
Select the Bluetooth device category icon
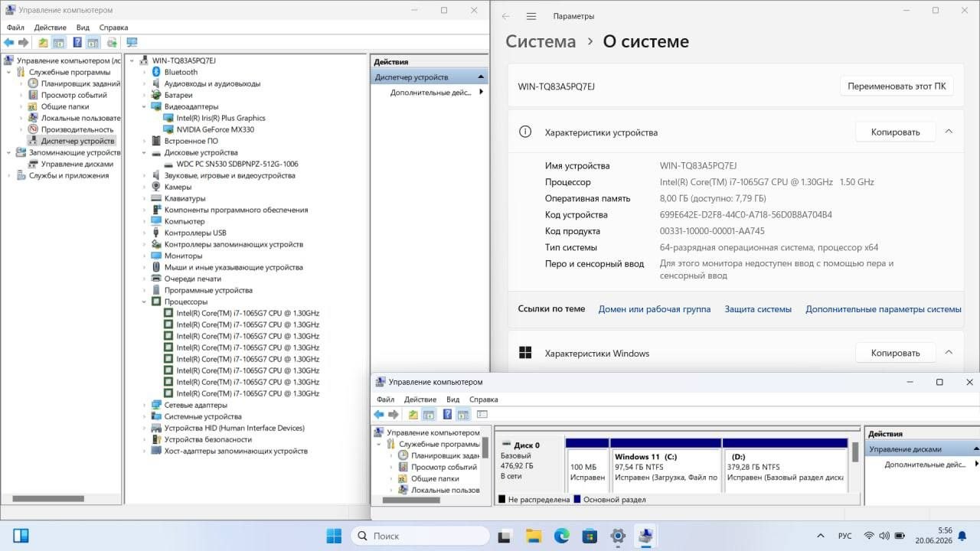[157, 72]
